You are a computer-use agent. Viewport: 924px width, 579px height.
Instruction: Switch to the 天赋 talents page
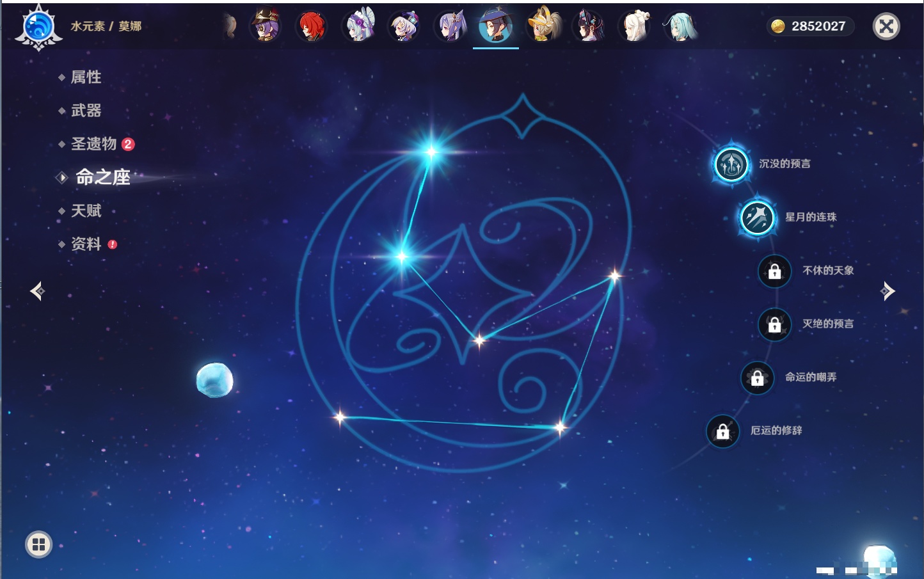[x=86, y=210]
